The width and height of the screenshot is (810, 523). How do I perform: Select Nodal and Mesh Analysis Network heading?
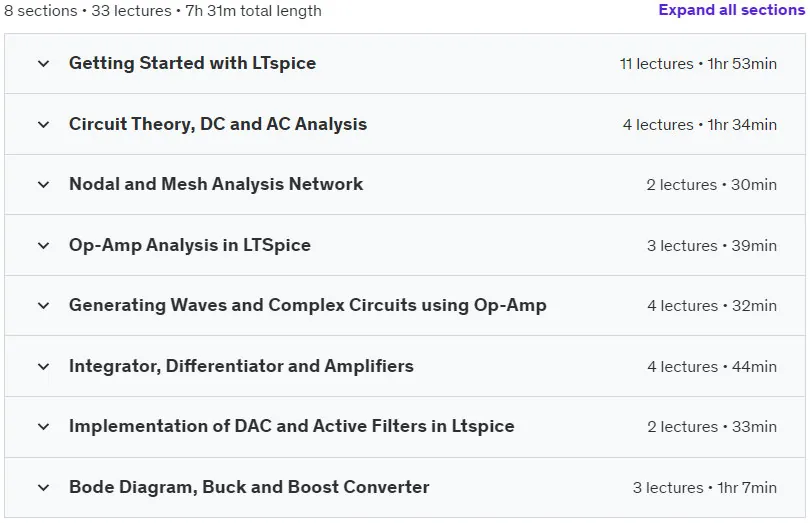216,184
